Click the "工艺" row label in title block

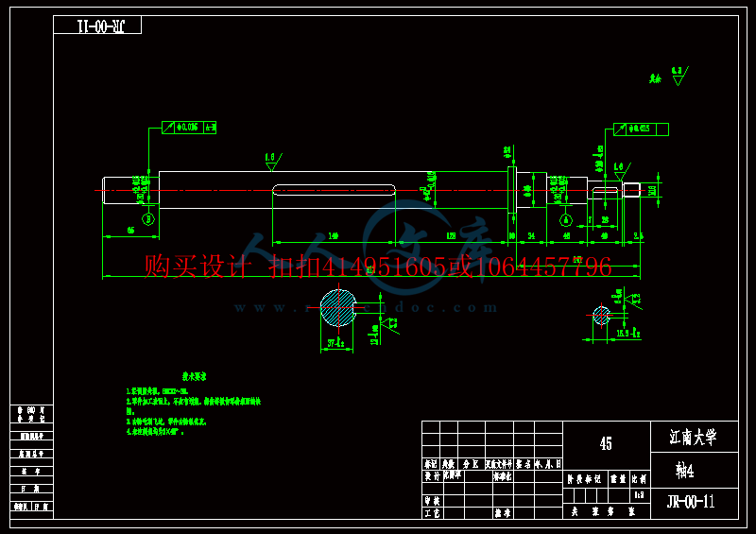(x=431, y=513)
